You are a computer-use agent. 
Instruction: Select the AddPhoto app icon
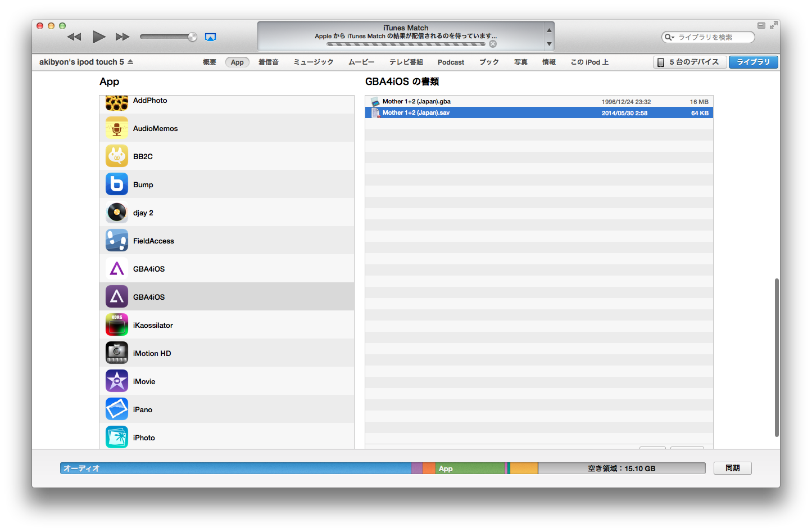[117, 103]
